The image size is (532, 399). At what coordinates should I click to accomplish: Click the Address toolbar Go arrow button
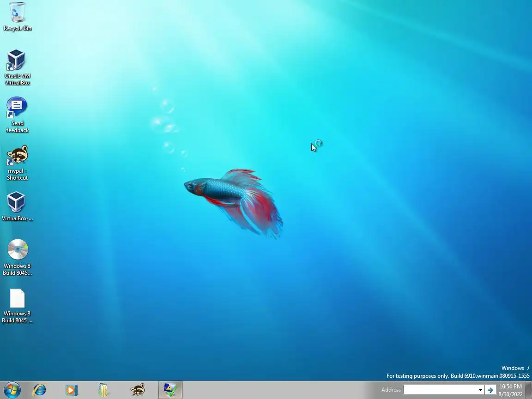490,390
